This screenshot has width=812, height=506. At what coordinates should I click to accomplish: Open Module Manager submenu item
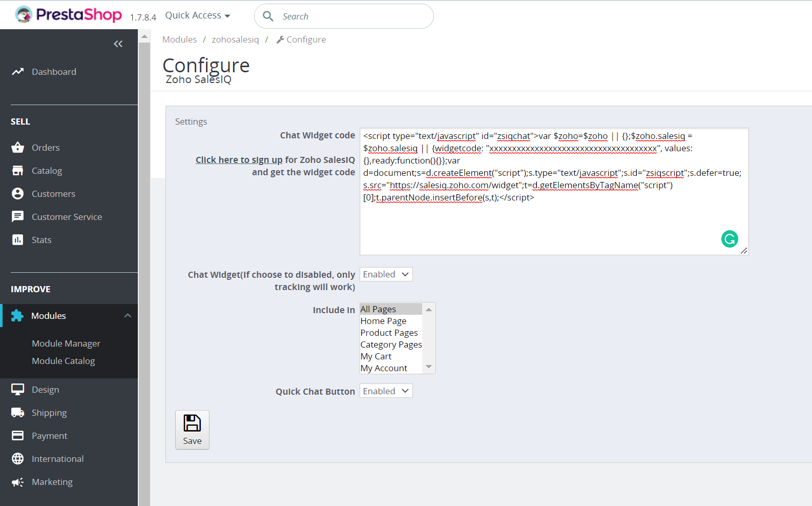[66, 343]
